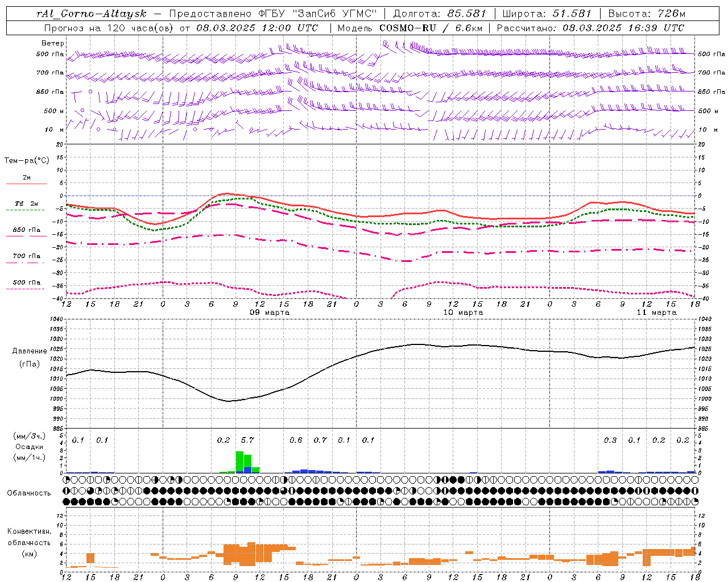Select calculated time 08.03.2025 16:39 UTC

click(x=623, y=28)
